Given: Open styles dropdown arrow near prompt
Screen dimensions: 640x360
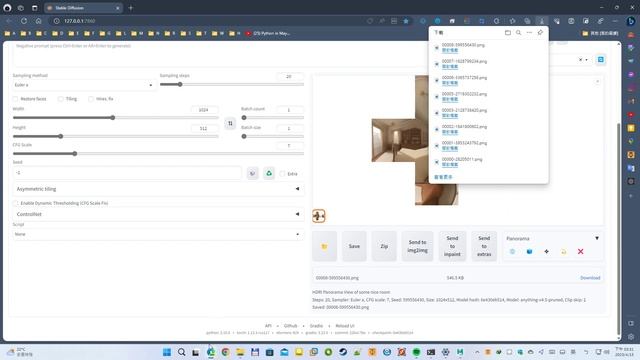Looking at the screenshot, I should point(587,60).
